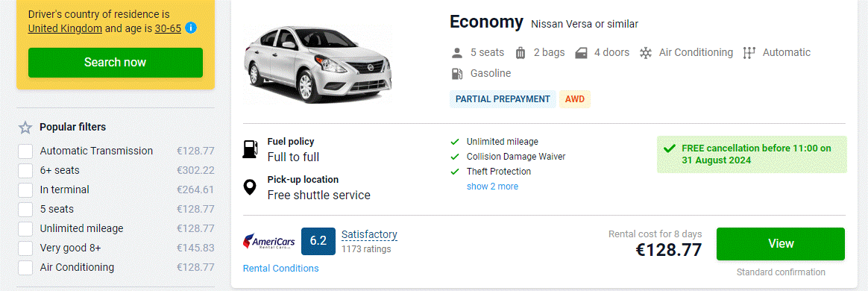Check the 6+ seats filter
The width and height of the screenshot is (868, 291).
click(x=25, y=171)
